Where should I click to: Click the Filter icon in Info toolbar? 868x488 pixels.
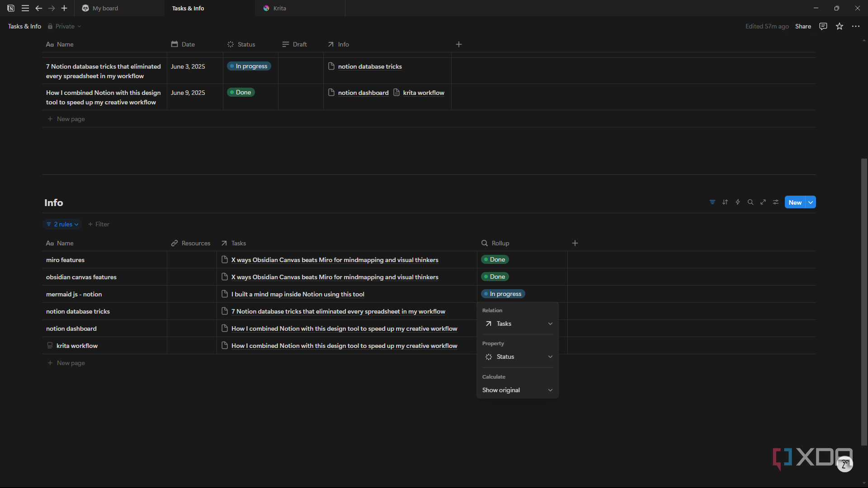coord(712,202)
